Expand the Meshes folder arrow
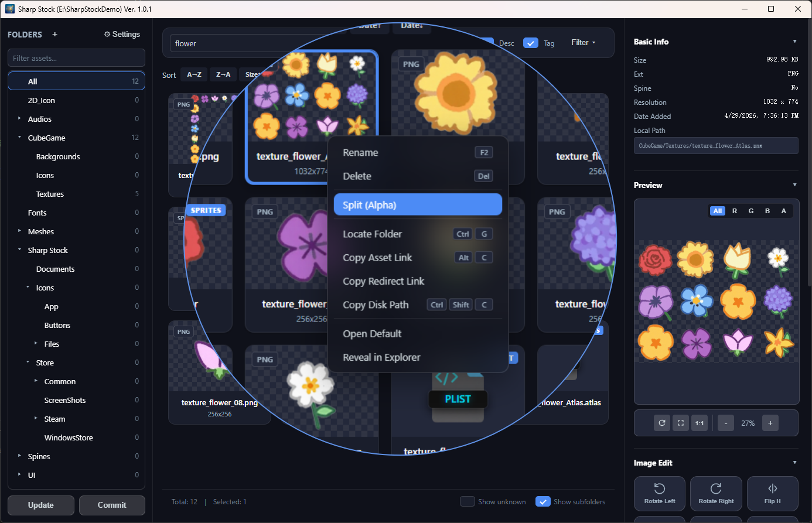 (19, 231)
